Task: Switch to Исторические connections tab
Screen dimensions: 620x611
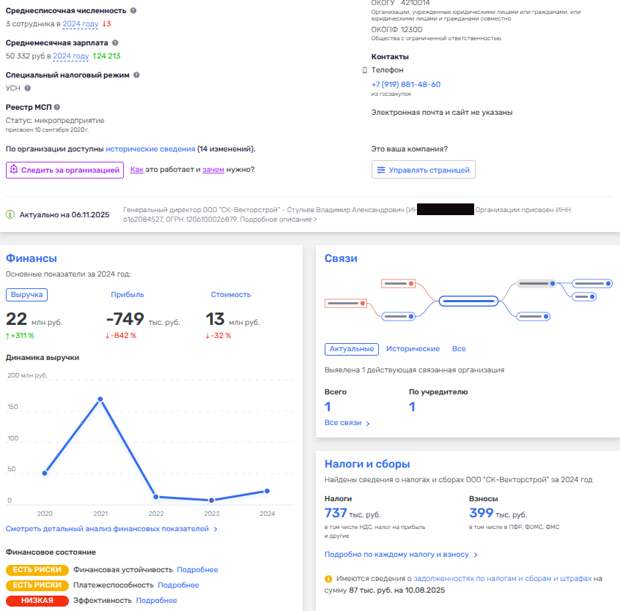Action: (x=413, y=349)
